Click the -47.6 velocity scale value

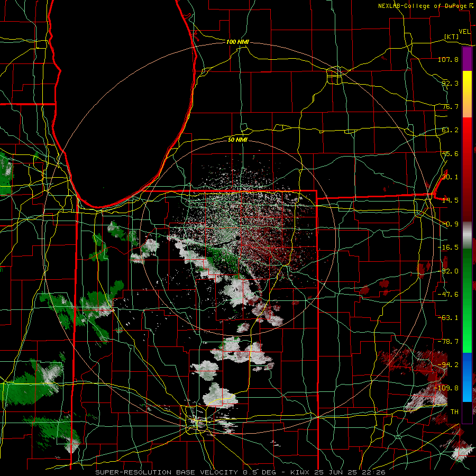click(x=448, y=295)
